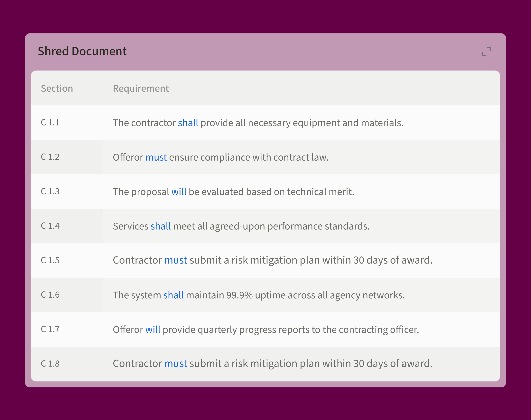The height and width of the screenshot is (420, 531).
Task: Select section C 1.1 cell
Action: pos(50,122)
